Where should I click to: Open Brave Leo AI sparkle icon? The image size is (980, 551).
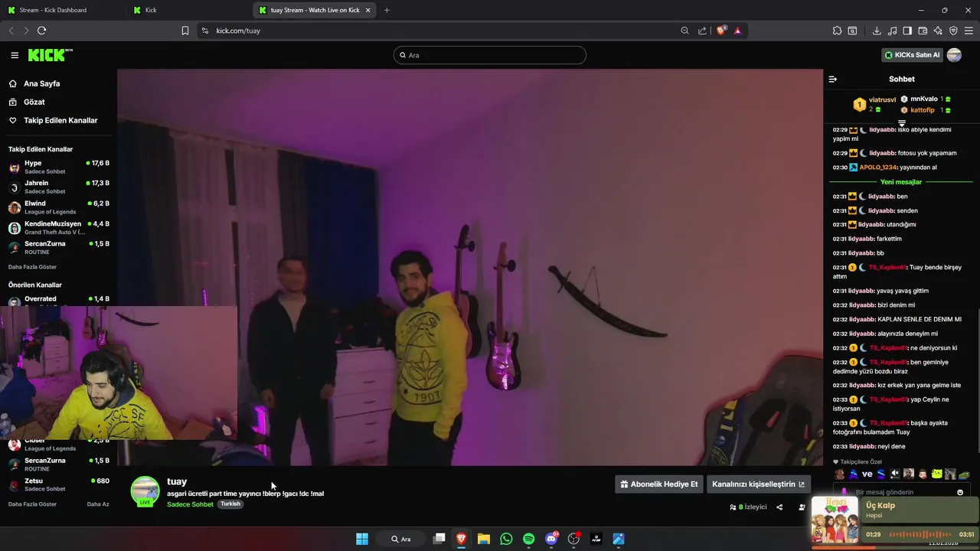click(x=938, y=31)
